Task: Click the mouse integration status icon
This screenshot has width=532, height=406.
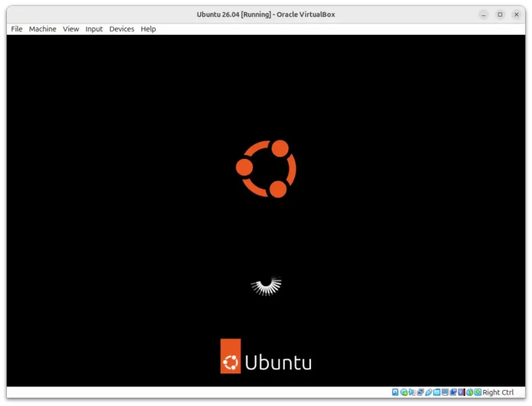Action: tap(469, 392)
